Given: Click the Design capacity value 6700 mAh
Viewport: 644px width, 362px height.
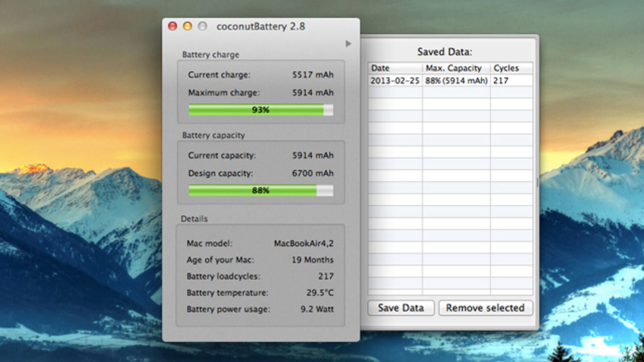Looking at the screenshot, I should click(x=313, y=173).
